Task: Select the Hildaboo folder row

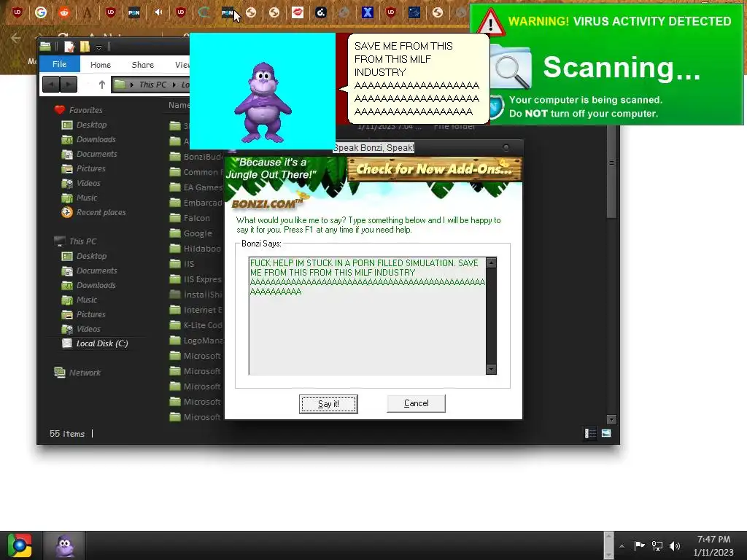Action: 196,249
